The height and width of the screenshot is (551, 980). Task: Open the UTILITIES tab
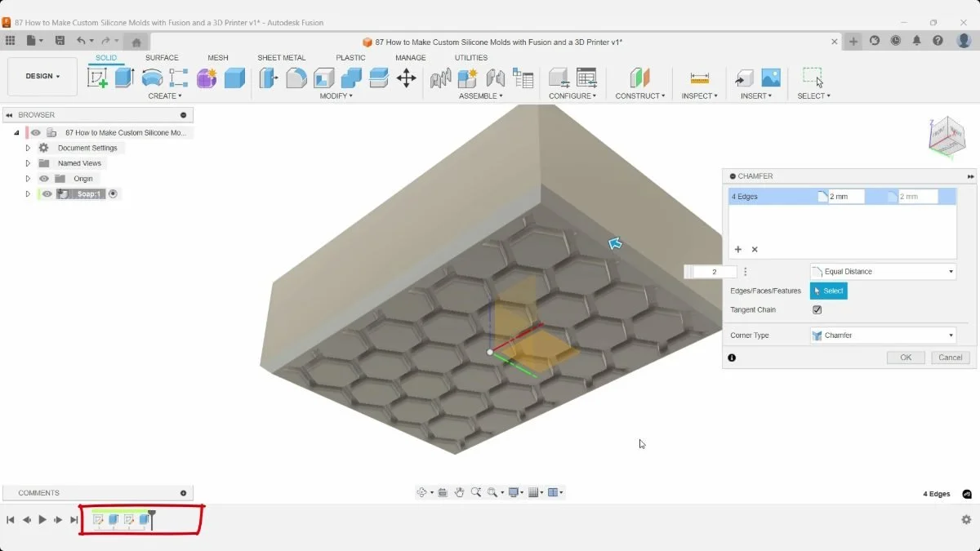[x=471, y=58]
